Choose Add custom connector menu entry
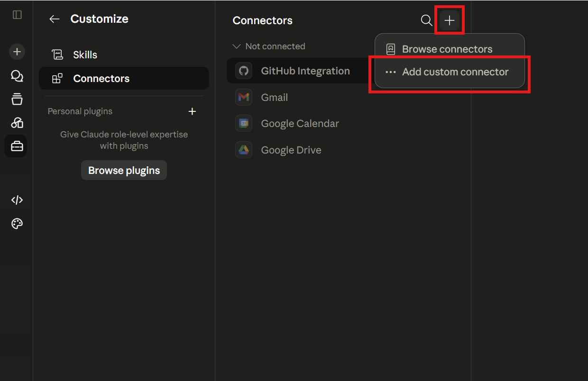 (x=450, y=72)
